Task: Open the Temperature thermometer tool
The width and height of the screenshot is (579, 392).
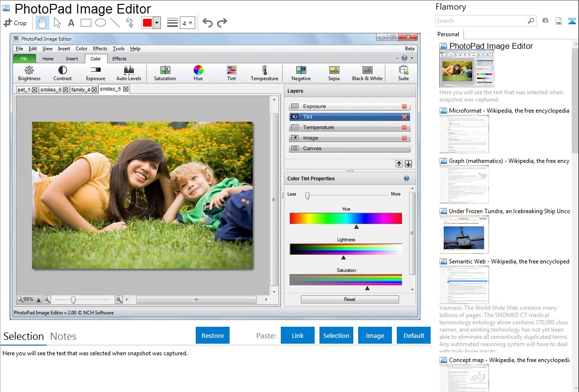Action: click(264, 73)
